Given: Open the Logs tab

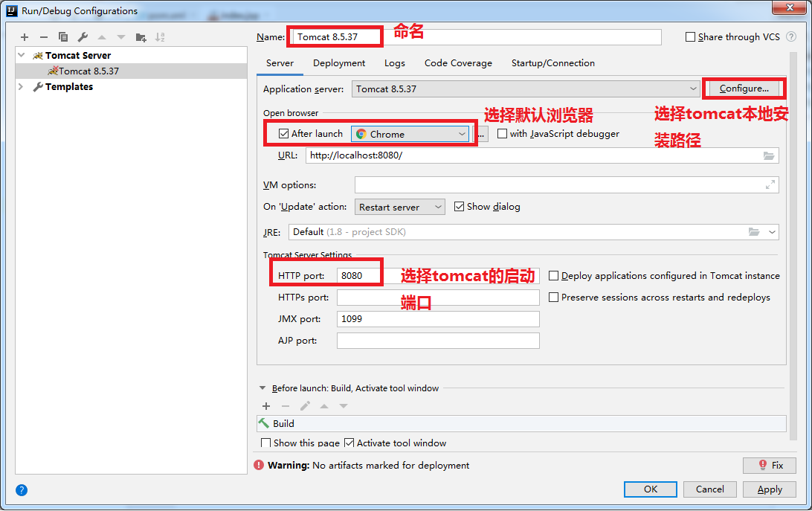Looking at the screenshot, I should coord(395,63).
